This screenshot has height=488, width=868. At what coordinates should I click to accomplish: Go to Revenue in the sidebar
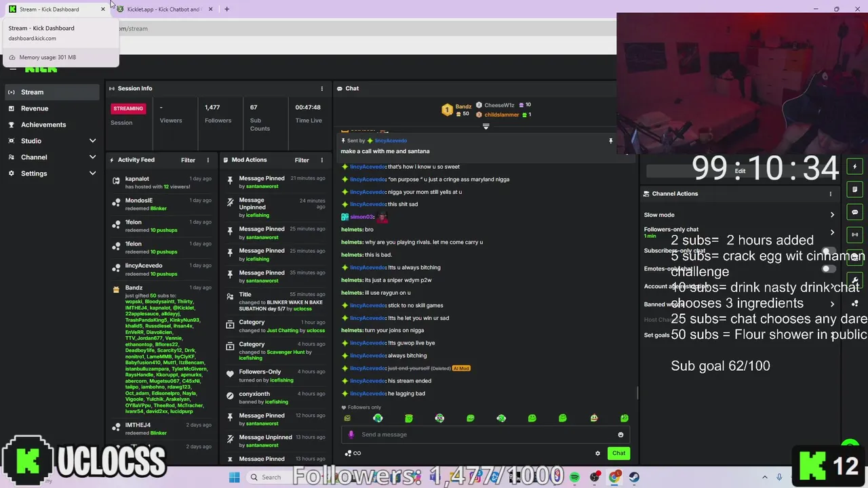click(52, 108)
